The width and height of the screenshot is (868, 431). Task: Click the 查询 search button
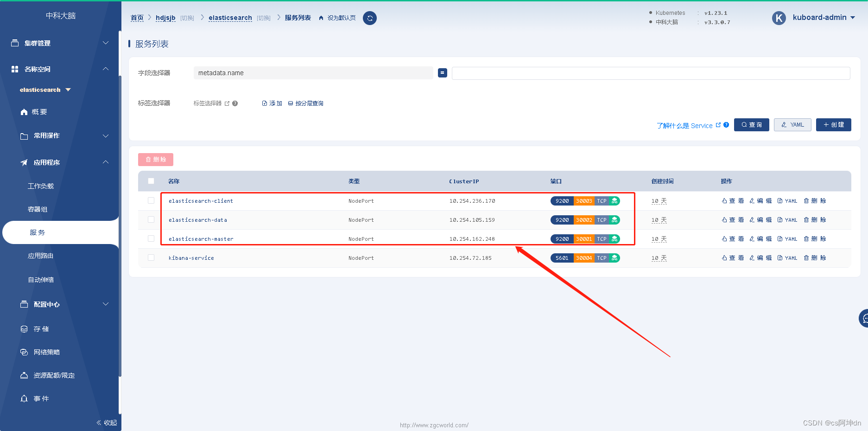point(752,125)
